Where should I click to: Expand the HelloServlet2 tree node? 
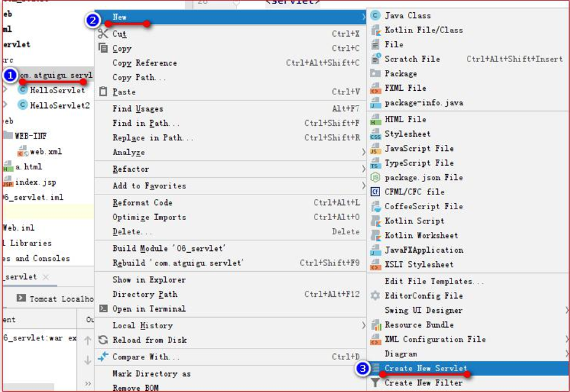(6, 105)
